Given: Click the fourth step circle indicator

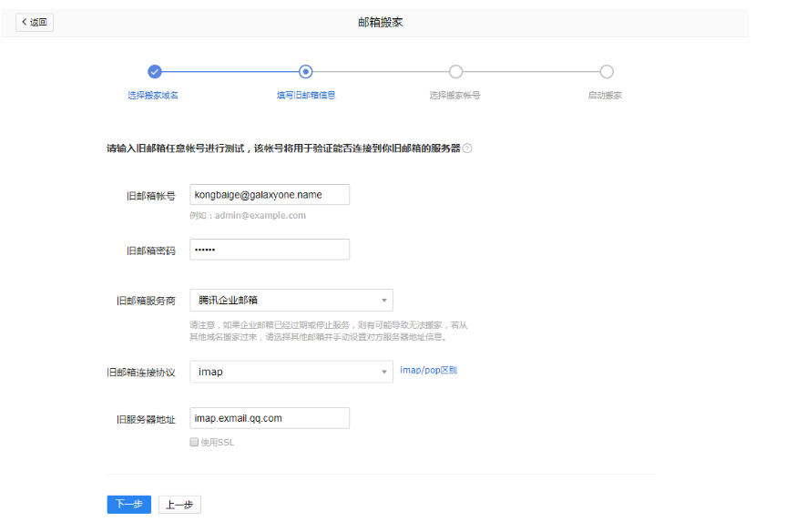Looking at the screenshot, I should [607, 72].
